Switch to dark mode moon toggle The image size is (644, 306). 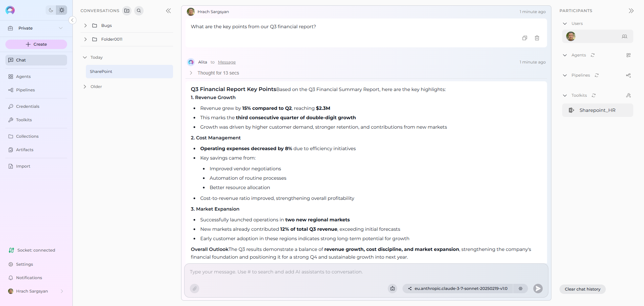click(51, 10)
